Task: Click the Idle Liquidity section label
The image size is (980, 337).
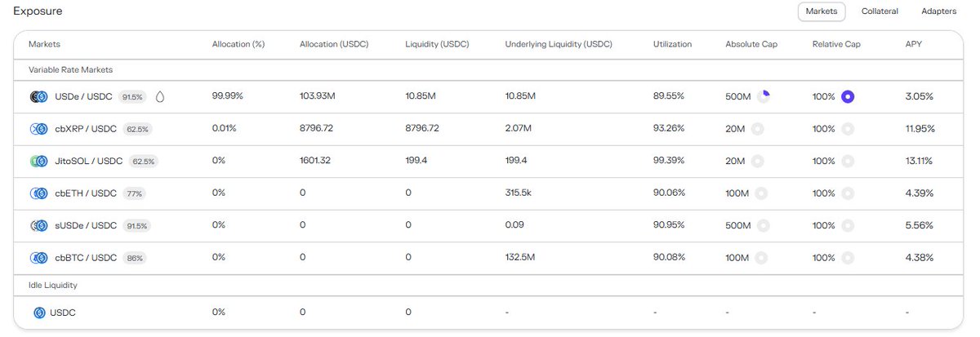Action: pyautogui.click(x=53, y=286)
